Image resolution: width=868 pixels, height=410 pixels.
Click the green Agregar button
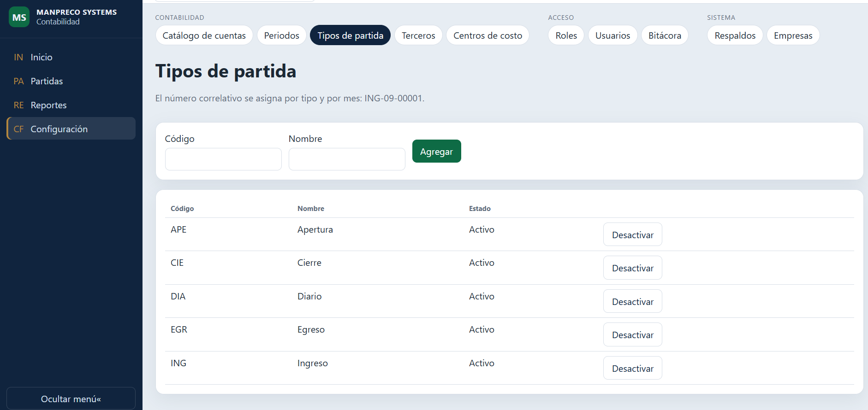pyautogui.click(x=436, y=151)
